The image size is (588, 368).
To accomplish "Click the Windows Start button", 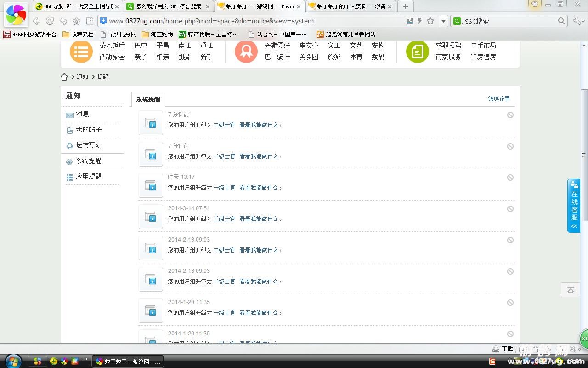I will (13, 361).
